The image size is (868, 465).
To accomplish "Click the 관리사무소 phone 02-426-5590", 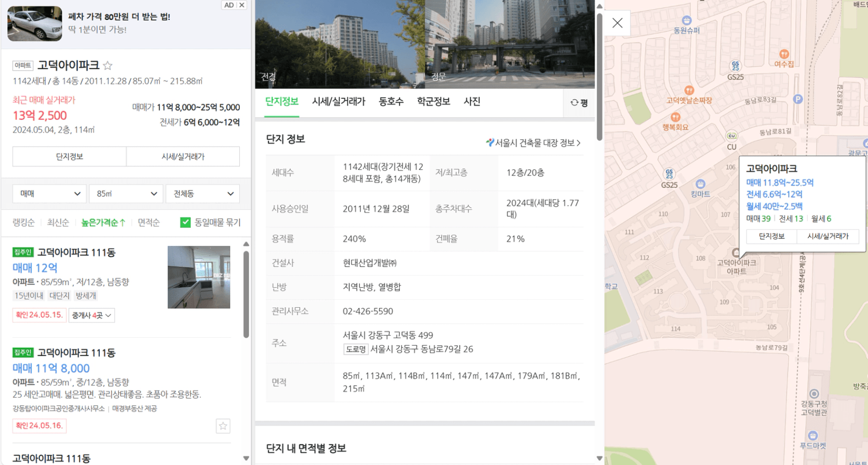I will pos(368,311).
